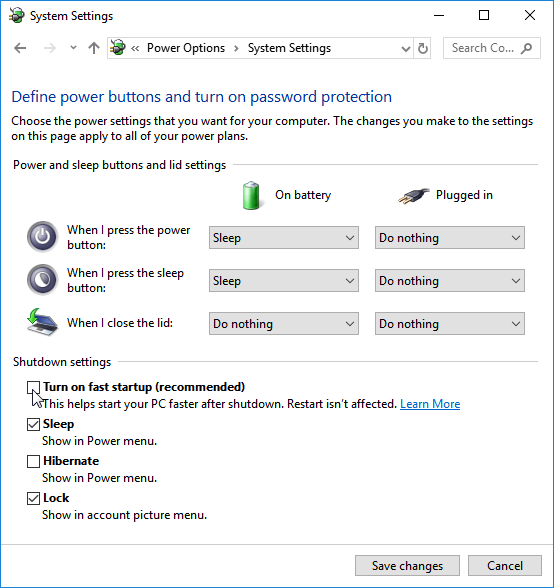Uncheck the Sleep power menu option
The image size is (554, 588).
click(33, 424)
